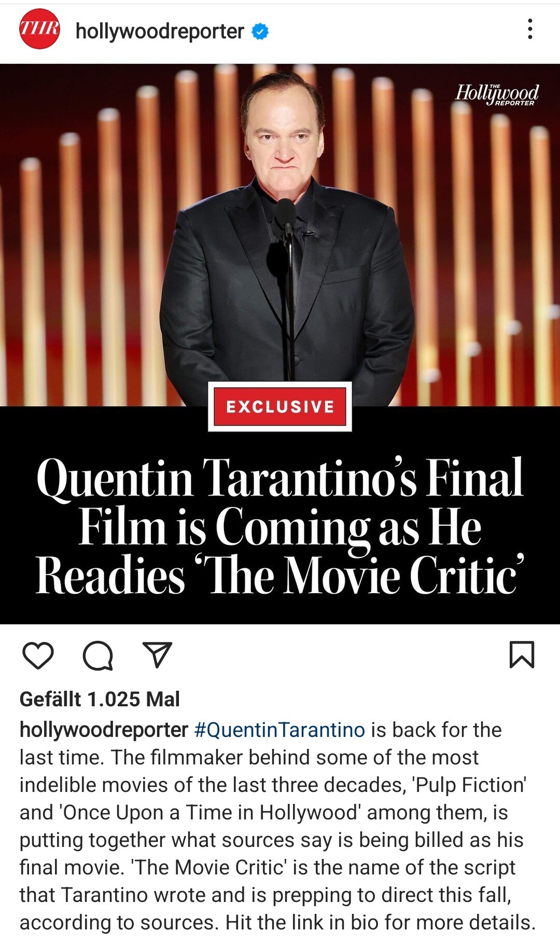This screenshot has width=560, height=944.
Task: Open the #QuentinTarantino hashtag
Action: (x=279, y=730)
